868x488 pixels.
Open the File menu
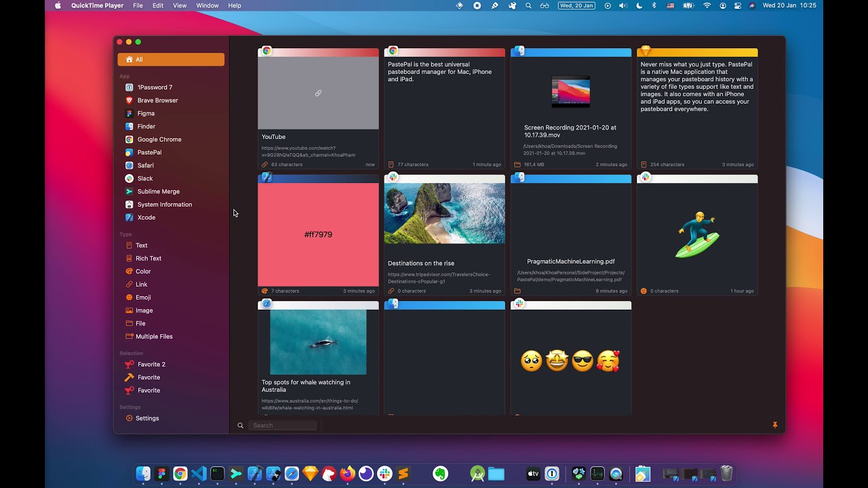click(138, 5)
